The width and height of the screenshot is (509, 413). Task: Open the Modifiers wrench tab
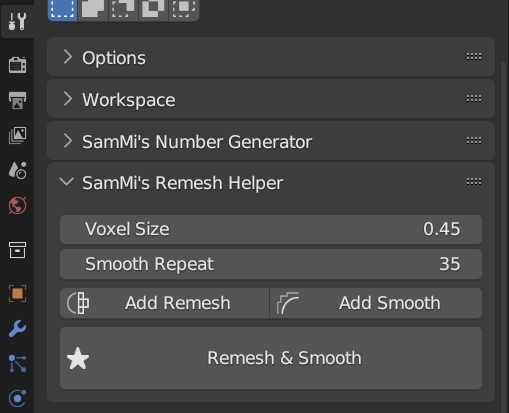click(x=17, y=329)
